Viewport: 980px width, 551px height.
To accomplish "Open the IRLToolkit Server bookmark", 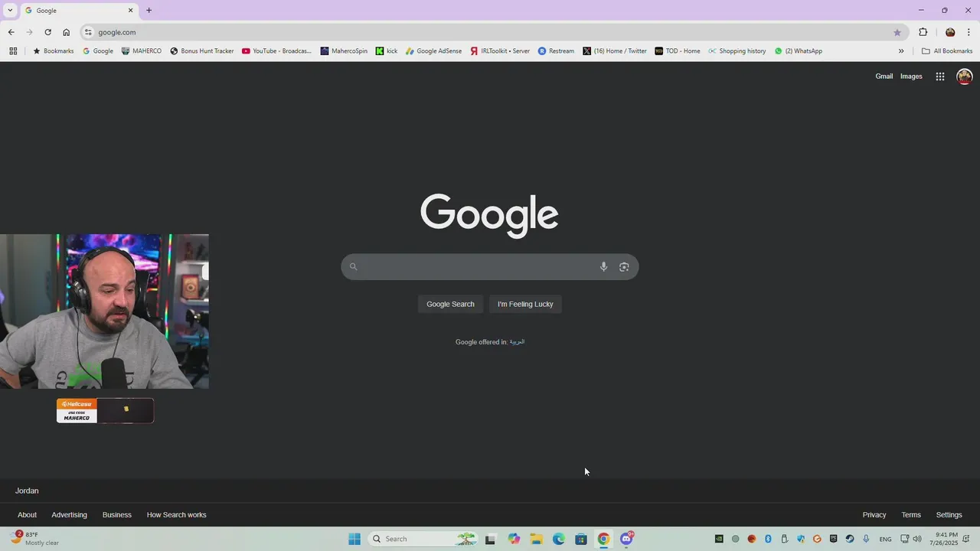I will [x=500, y=51].
